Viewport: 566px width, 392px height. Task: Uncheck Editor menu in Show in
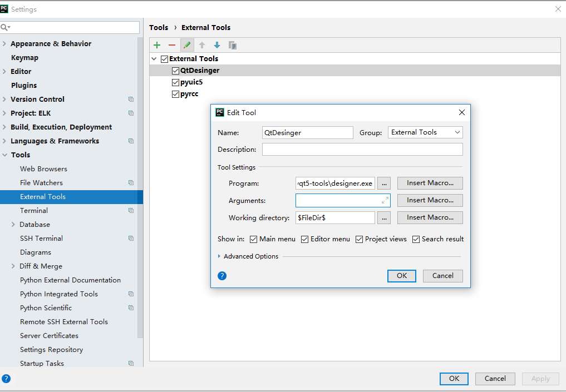pyautogui.click(x=304, y=239)
